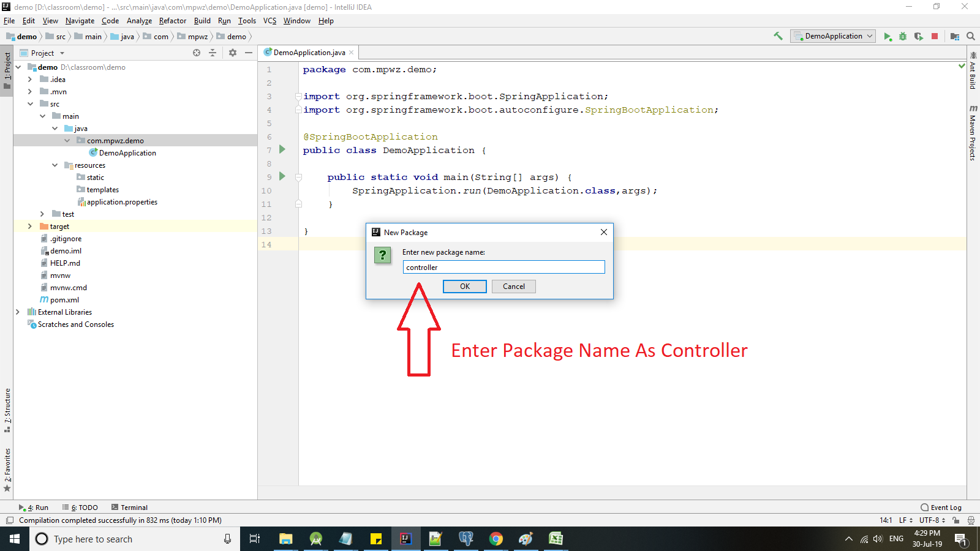Switch to the Terminal tool window tab

coord(130,508)
